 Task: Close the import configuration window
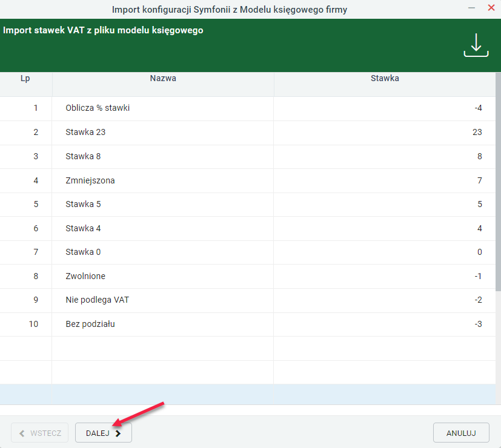coord(491,8)
